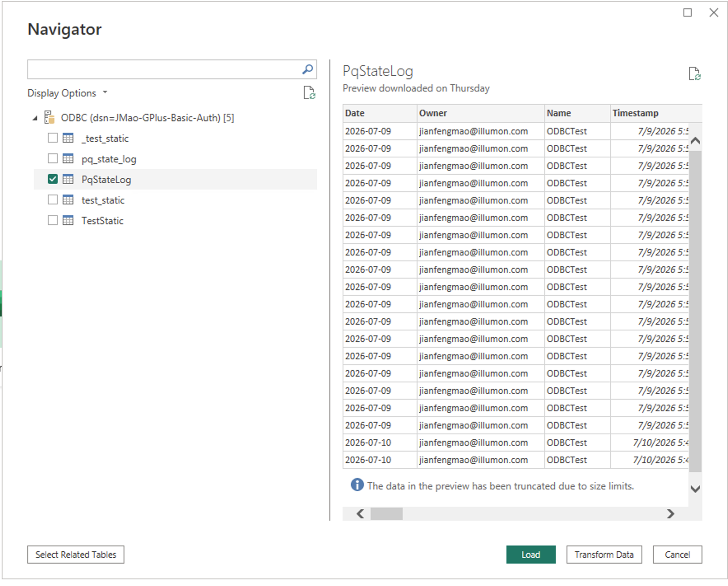Click the Timestamp column header
Screen dimensions: 728x586
pos(656,113)
